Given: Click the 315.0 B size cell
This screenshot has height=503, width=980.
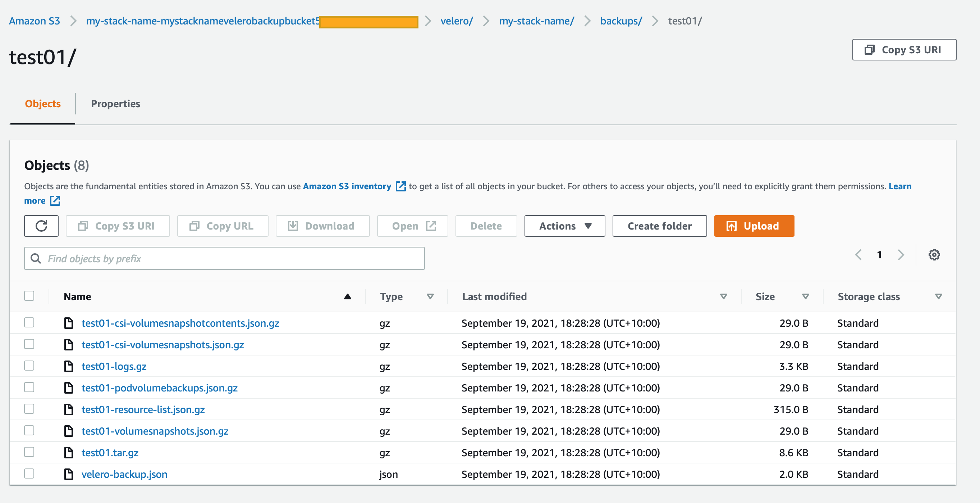Looking at the screenshot, I should 791,409.
